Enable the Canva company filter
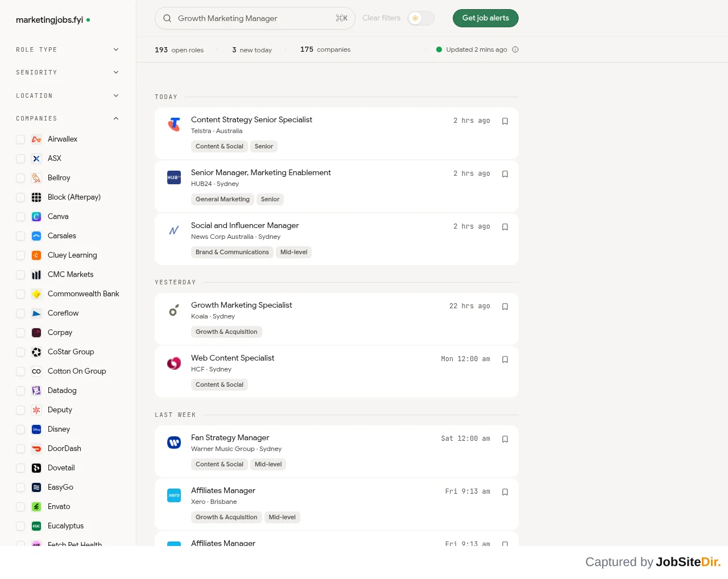The height and width of the screenshot is (579, 728). [20, 217]
